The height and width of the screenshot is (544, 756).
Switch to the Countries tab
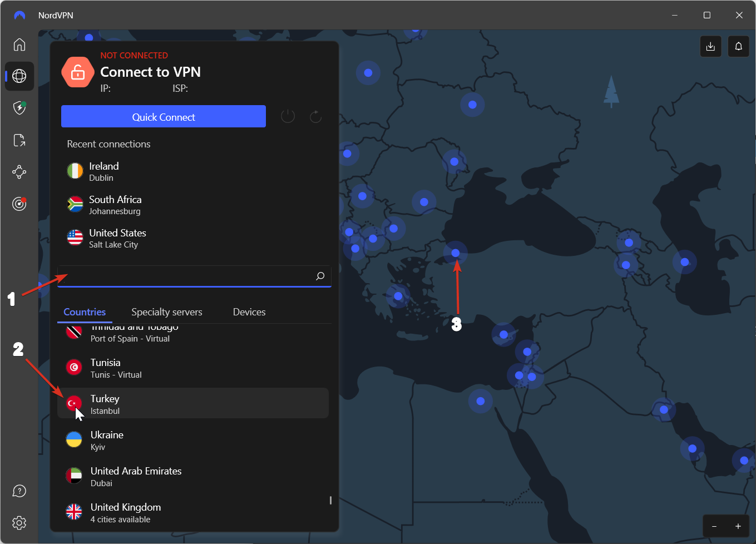coord(85,312)
